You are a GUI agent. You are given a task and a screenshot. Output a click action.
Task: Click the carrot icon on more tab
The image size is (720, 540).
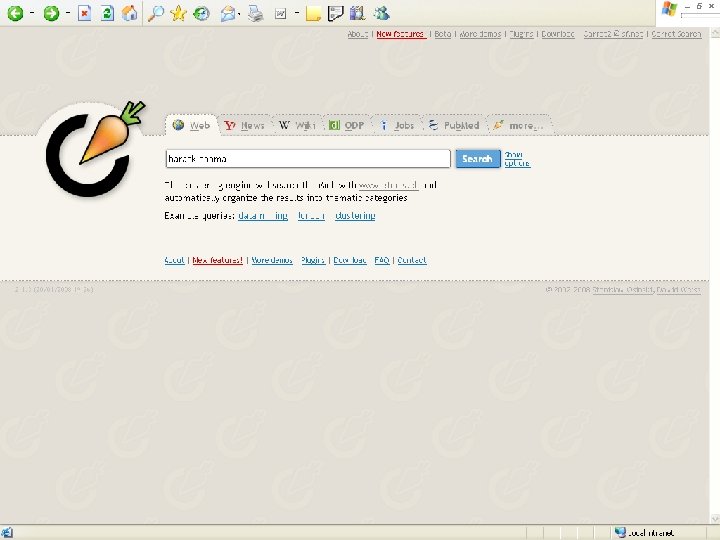point(498,124)
